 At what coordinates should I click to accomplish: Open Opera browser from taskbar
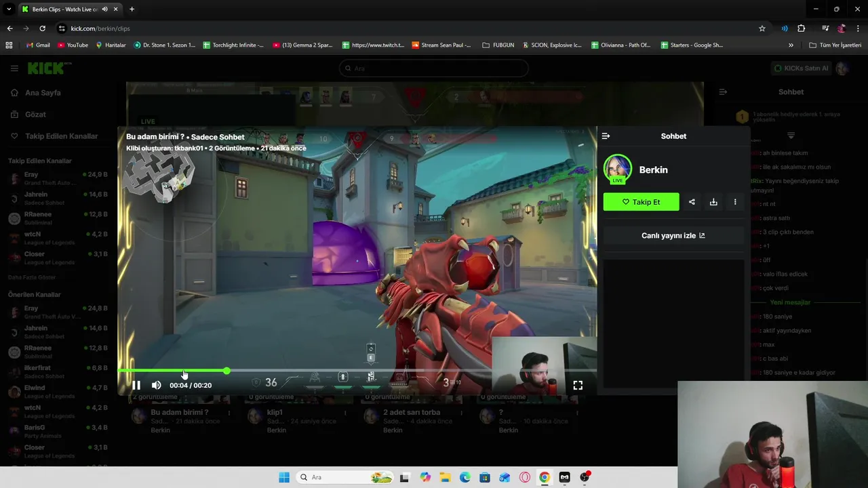[524, 477]
